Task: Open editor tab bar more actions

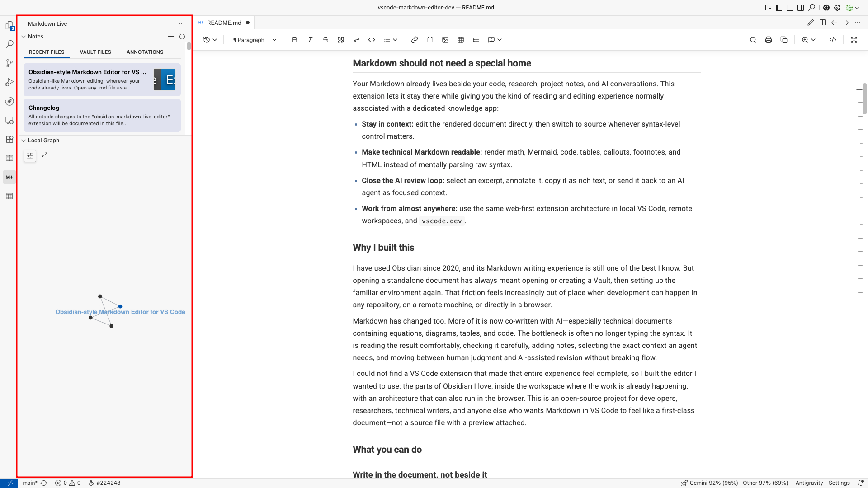Action: pyautogui.click(x=858, y=23)
